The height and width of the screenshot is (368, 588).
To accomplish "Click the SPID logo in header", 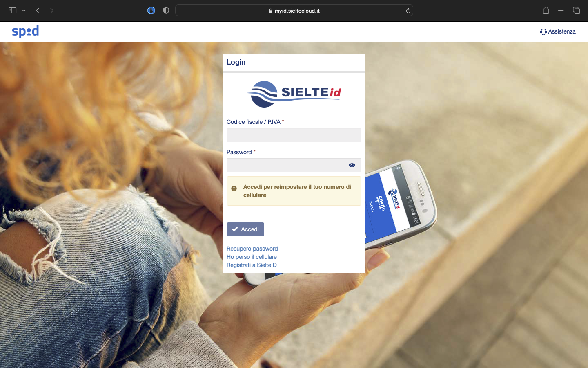I will [x=25, y=31].
